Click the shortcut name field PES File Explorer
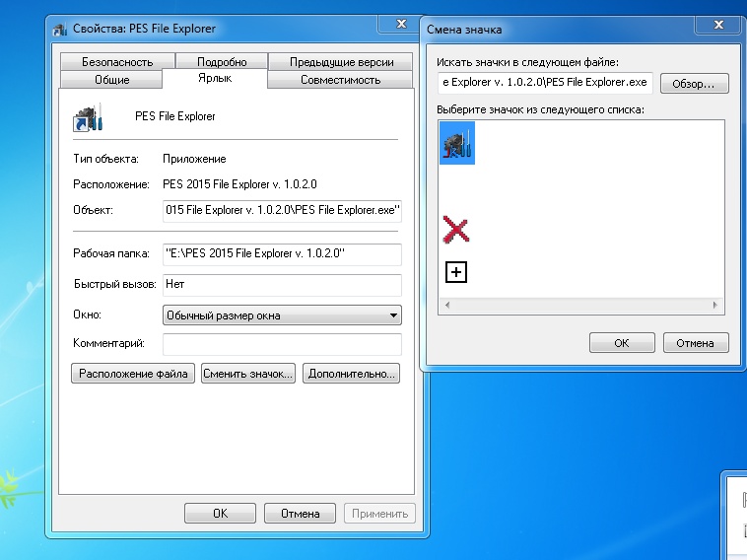747x560 pixels. coord(174,116)
